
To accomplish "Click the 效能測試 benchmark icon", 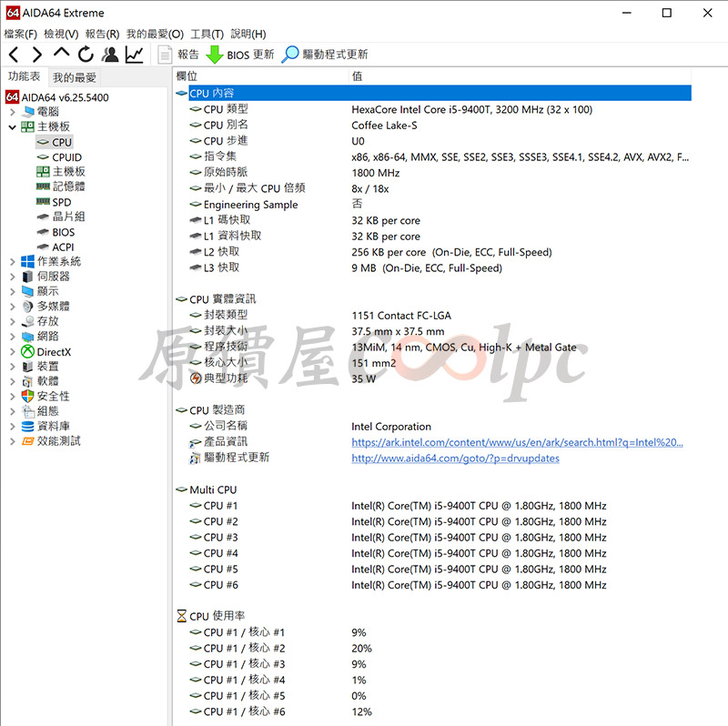I will click(x=28, y=441).
